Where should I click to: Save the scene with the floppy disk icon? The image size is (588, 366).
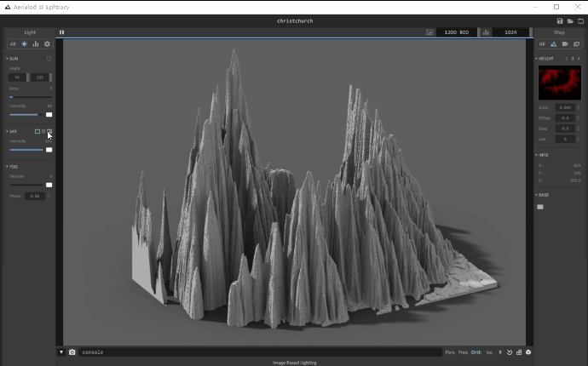coord(559,20)
